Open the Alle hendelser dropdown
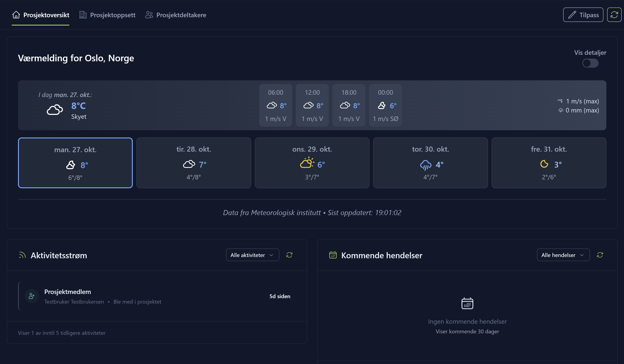Screen dimensions: 624x364 tap(563, 255)
